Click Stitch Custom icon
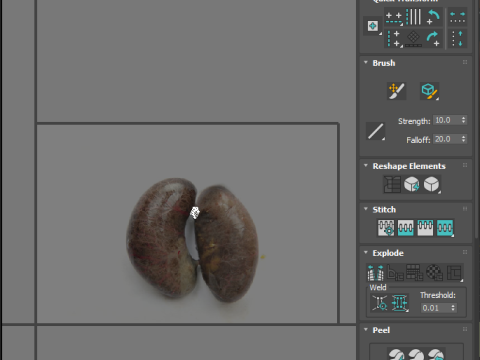This screenshot has height=360, width=480. click(445, 228)
